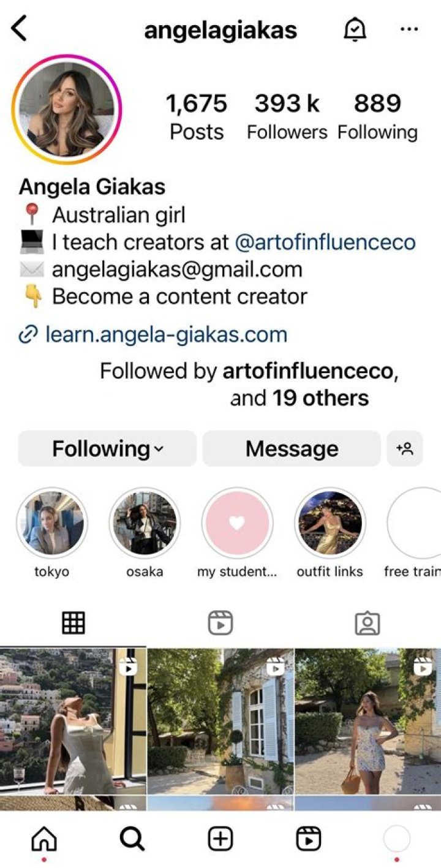Screen dimensions: 441x868
Task: Expand the Following dropdown button
Action: (x=107, y=449)
